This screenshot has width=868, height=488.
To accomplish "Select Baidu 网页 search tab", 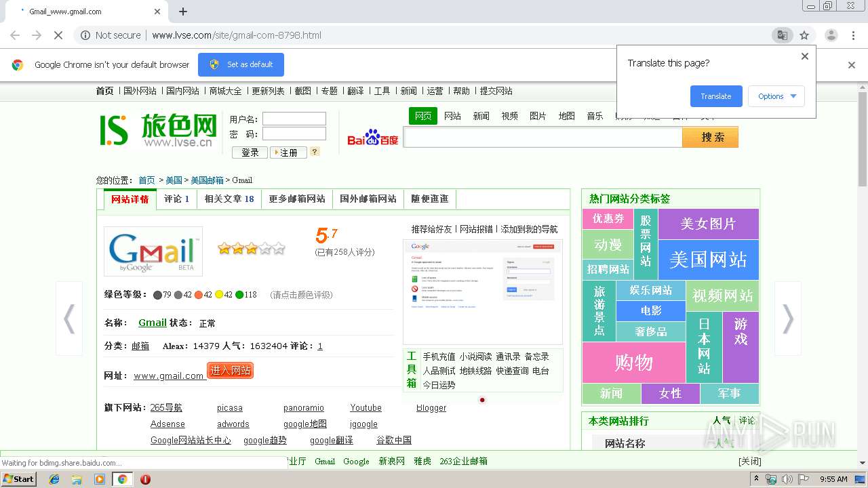I will [423, 116].
